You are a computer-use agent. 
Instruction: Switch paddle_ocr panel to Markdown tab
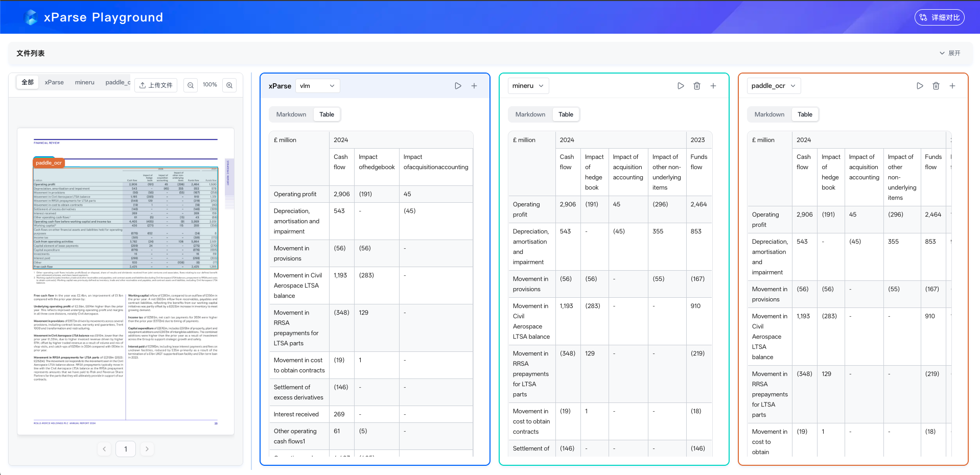[769, 114]
